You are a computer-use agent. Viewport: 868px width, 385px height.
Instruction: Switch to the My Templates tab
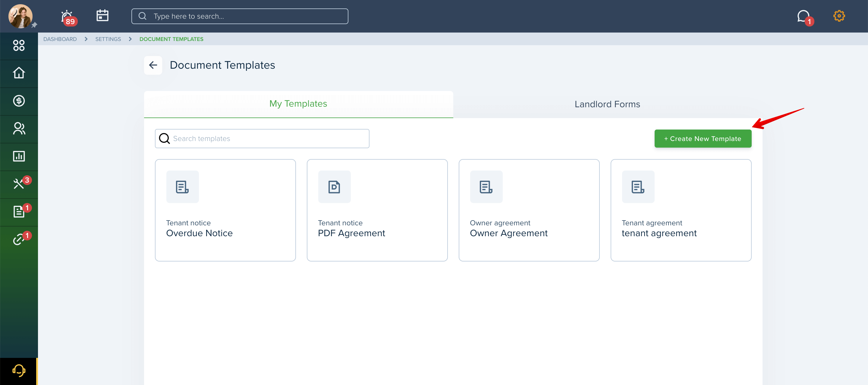[298, 104]
